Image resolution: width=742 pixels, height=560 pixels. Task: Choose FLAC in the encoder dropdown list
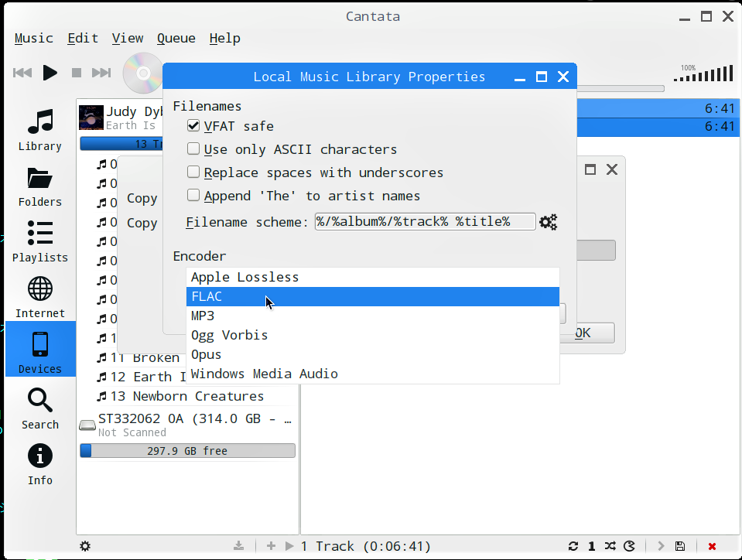click(373, 296)
